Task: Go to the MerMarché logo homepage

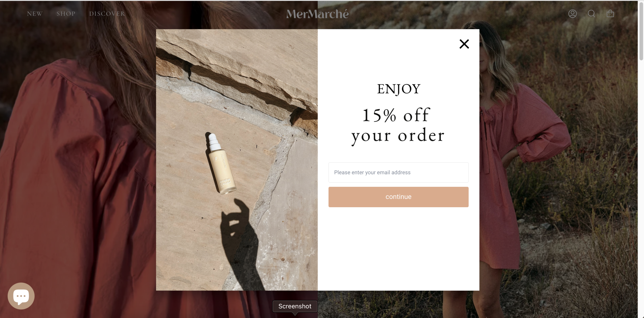Action: click(x=317, y=14)
